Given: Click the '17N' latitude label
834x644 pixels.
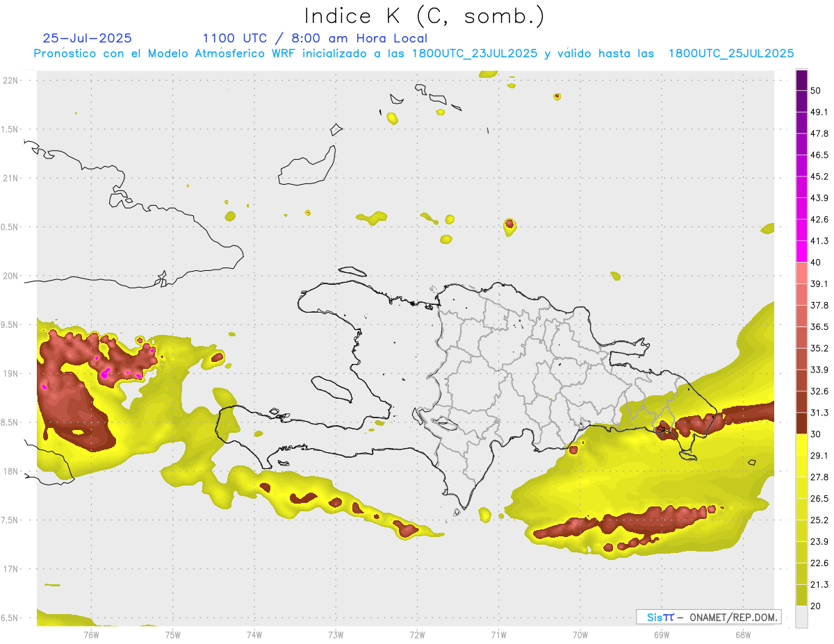Looking at the screenshot, I should pos(11,569).
